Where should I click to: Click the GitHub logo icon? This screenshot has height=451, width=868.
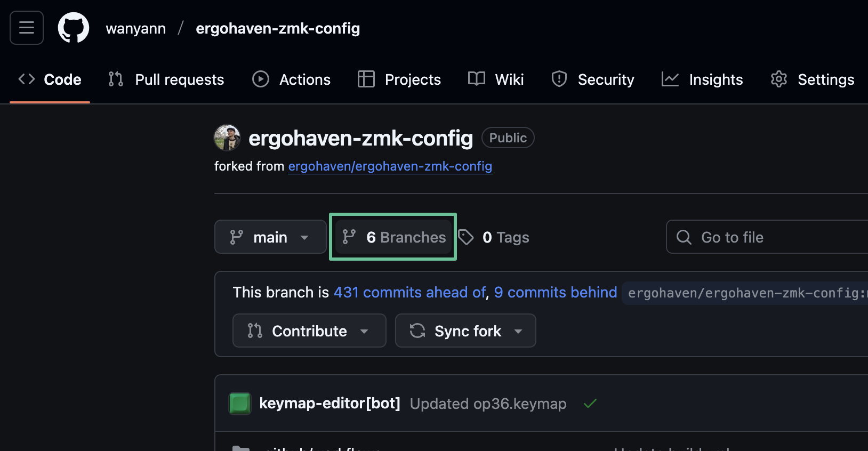coord(74,28)
